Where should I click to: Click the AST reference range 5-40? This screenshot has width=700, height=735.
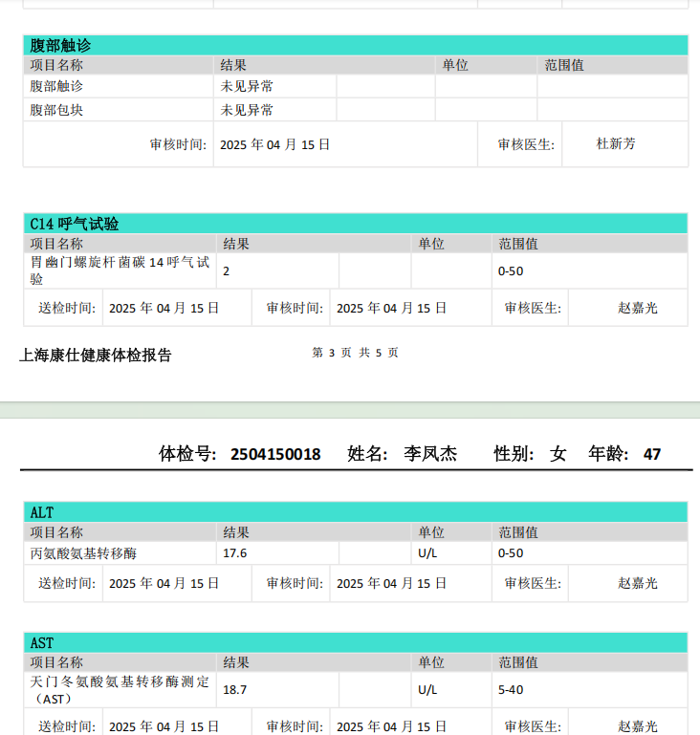511,690
